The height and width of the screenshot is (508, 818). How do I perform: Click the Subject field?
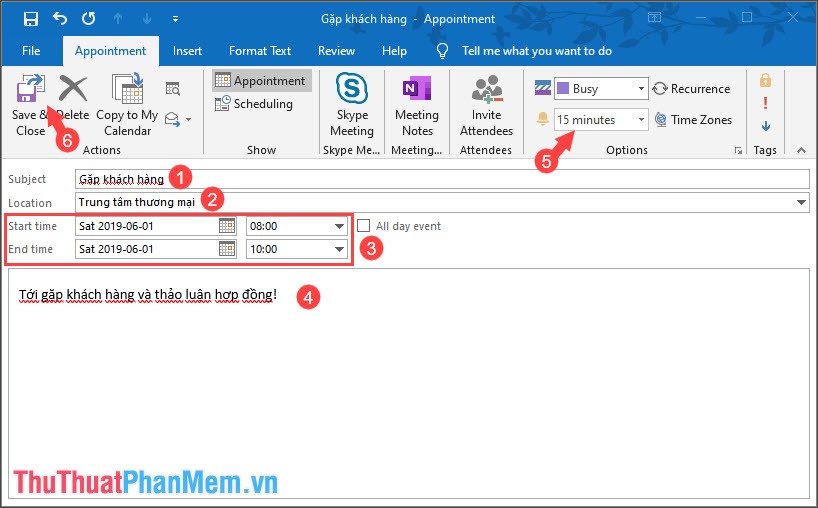pos(442,179)
